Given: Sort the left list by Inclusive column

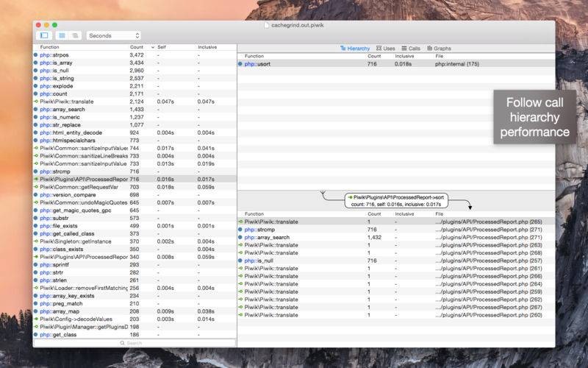Looking at the screenshot, I should [x=207, y=47].
